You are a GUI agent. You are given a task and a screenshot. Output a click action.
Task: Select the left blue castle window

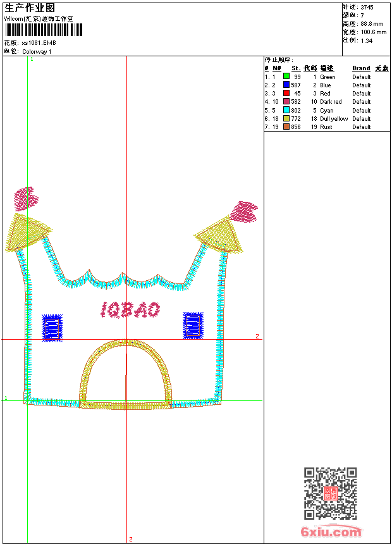[x=52, y=328]
